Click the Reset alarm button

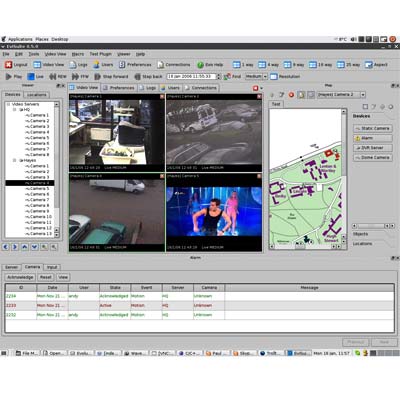tap(46, 277)
